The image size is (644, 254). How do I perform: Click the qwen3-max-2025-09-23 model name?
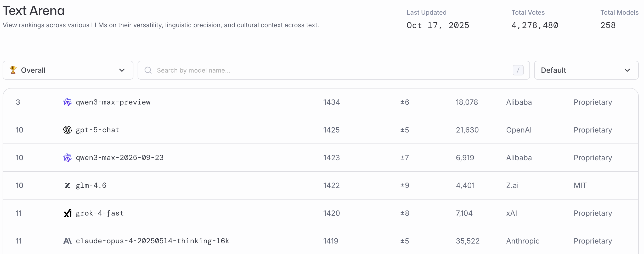click(x=120, y=158)
